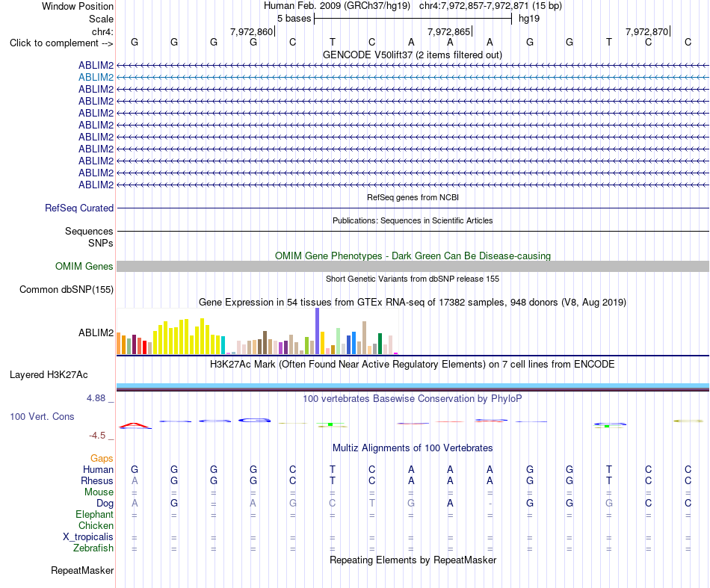Click the Layered H3K27Ac side label
Image resolution: width=710 pixels, height=588 pixels.
click(x=49, y=375)
